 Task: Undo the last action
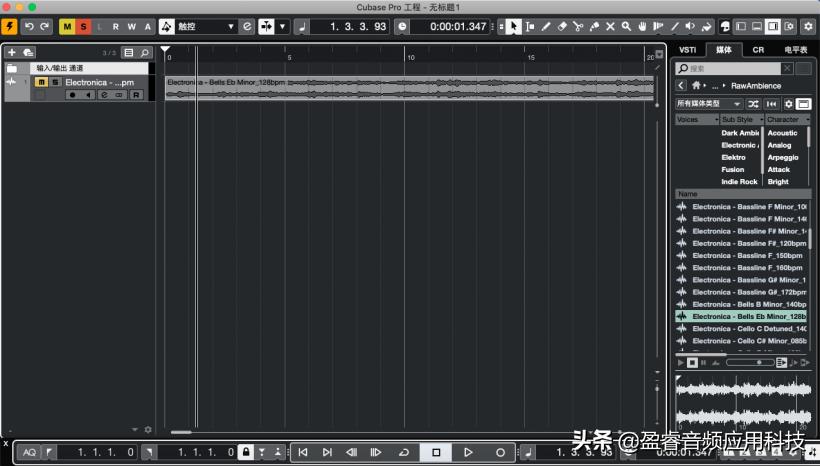(29, 27)
